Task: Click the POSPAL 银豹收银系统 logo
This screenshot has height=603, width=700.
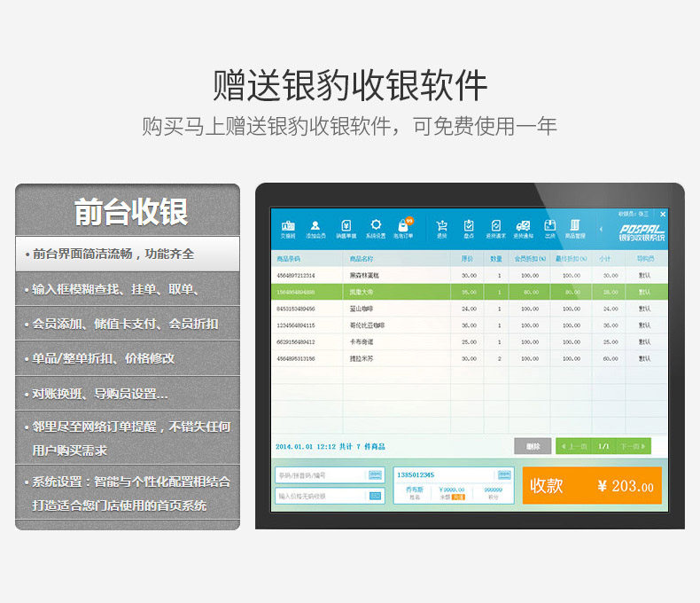Action: pyautogui.click(x=642, y=232)
